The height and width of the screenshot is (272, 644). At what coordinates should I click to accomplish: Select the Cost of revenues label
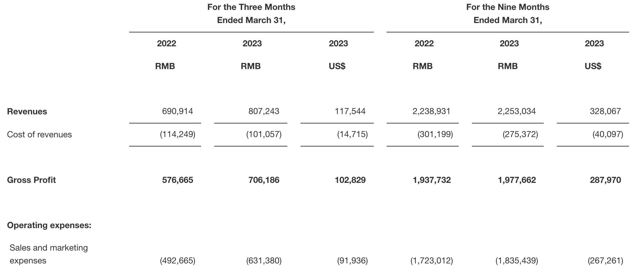[x=39, y=134]
